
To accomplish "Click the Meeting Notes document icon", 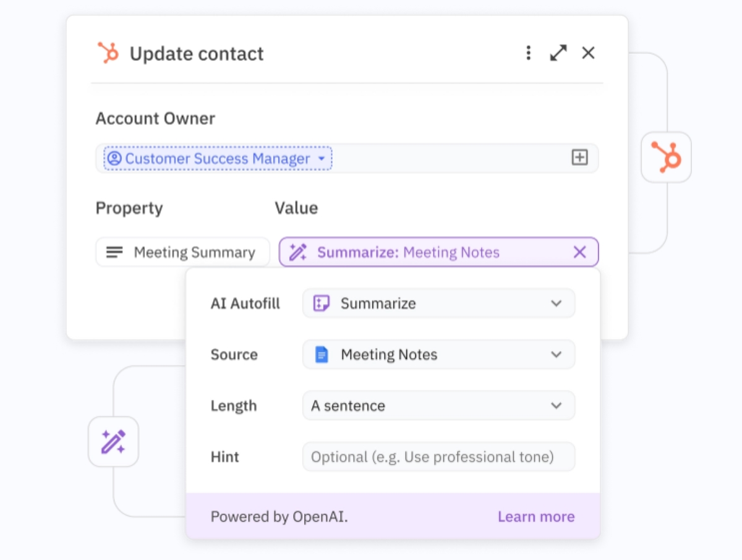I will point(322,354).
